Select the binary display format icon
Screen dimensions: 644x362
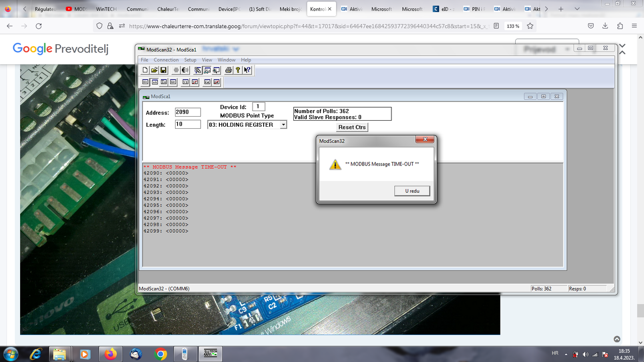click(x=145, y=82)
